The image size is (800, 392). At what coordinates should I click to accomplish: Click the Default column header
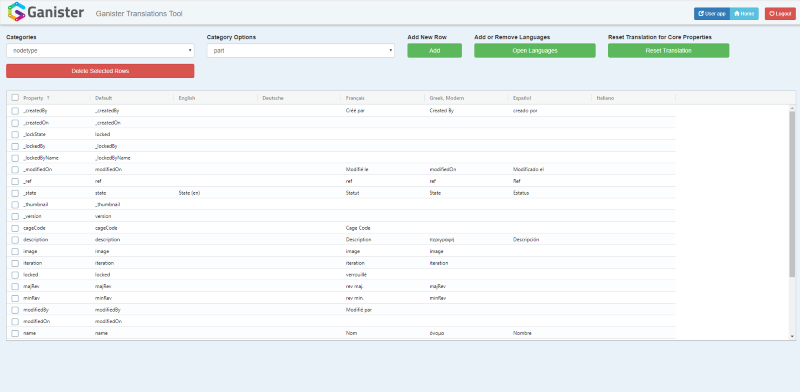[x=104, y=97]
